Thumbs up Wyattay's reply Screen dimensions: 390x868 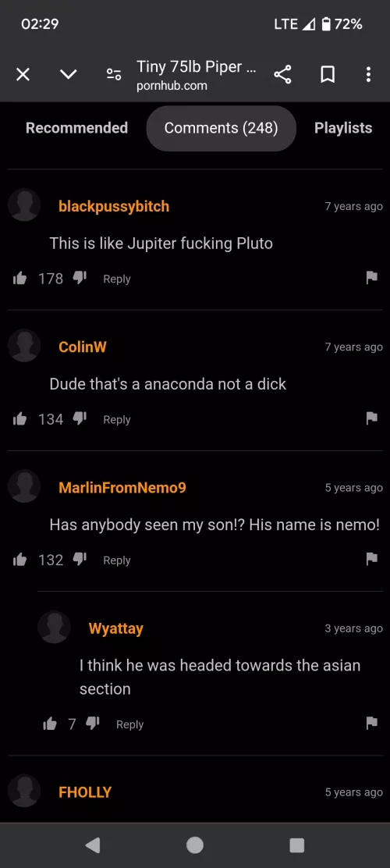click(x=50, y=724)
